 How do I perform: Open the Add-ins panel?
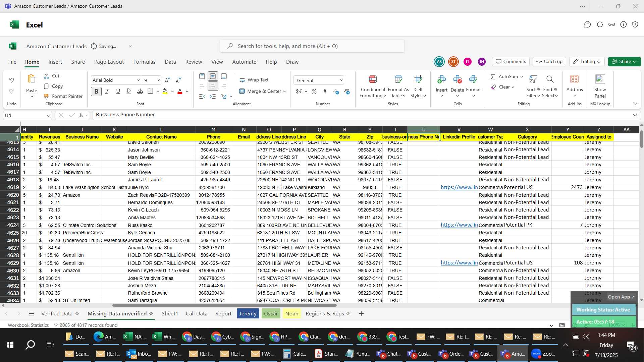coord(575,86)
